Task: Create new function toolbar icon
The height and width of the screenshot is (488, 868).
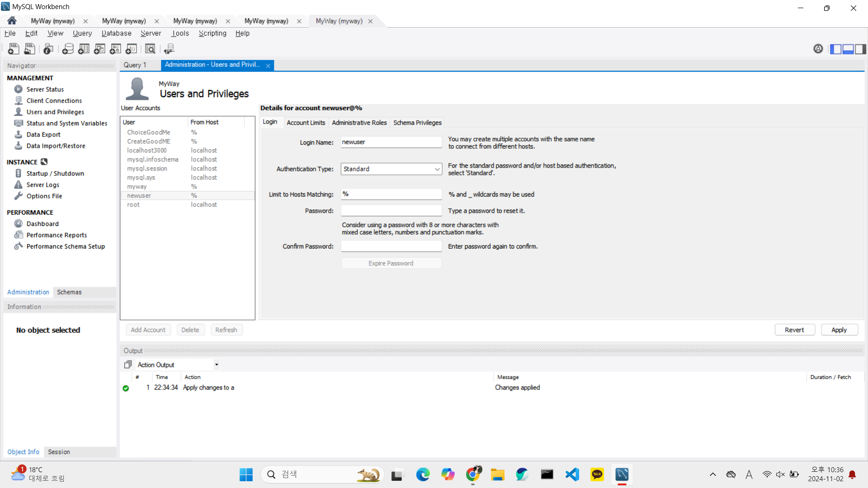Action: [x=131, y=49]
